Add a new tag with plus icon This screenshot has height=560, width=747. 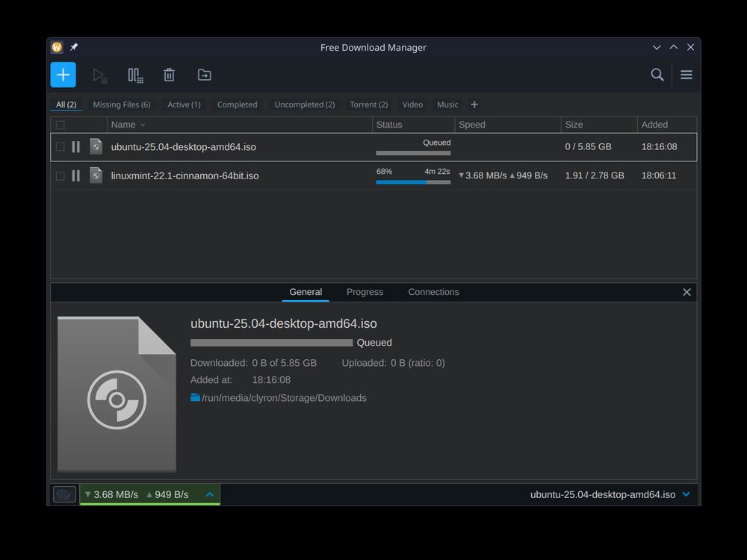pos(474,105)
